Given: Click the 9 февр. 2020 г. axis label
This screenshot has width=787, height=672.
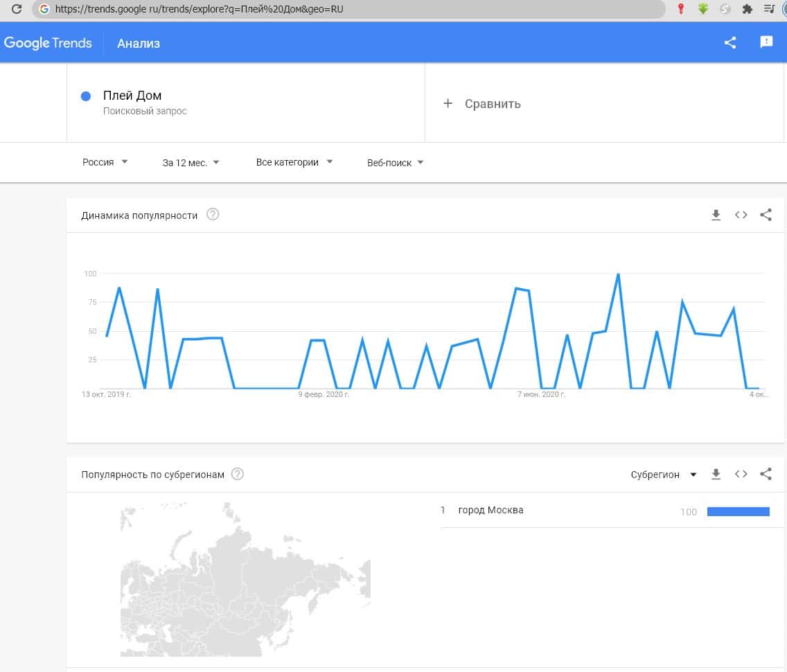Looking at the screenshot, I should pyautogui.click(x=324, y=394).
